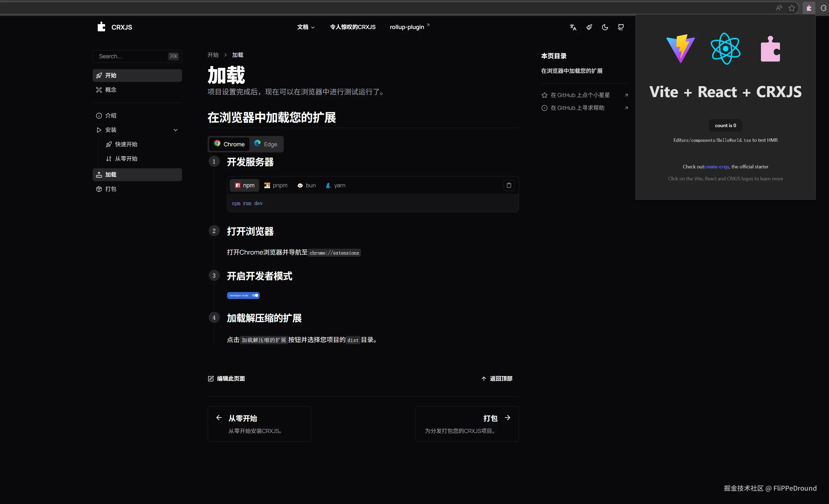Screen dimensions: 829x504
Task: Toggle dark mode moon icon
Action: [605, 27]
